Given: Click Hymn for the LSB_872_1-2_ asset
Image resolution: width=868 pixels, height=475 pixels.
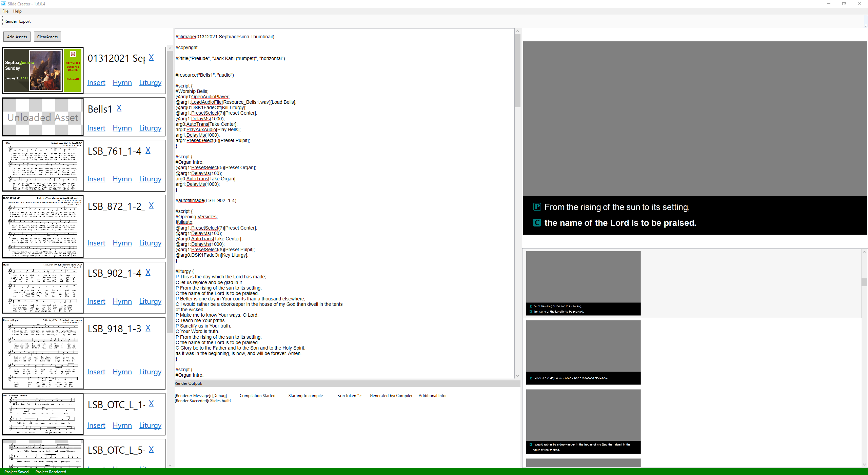Looking at the screenshot, I should click(122, 243).
